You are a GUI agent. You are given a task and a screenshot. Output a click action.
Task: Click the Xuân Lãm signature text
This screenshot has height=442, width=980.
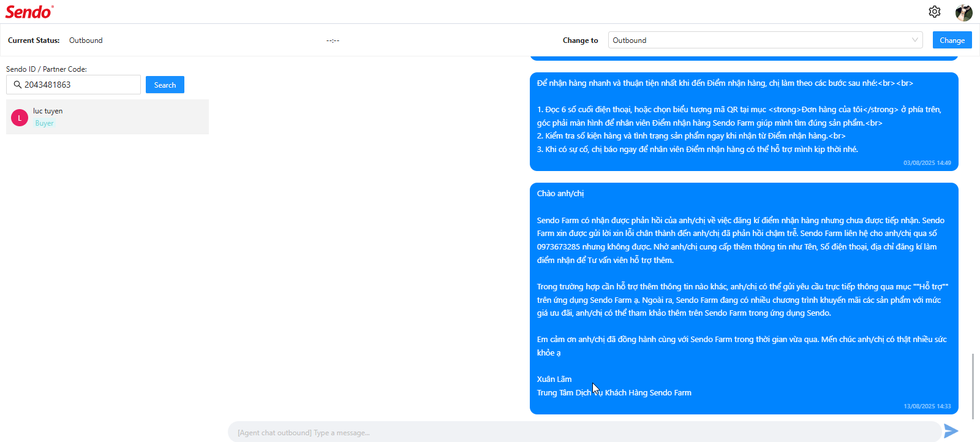(x=554, y=379)
